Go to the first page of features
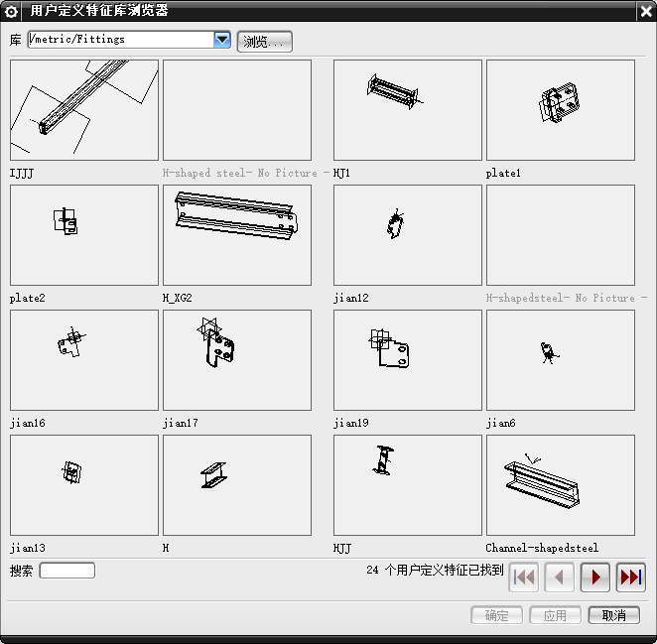The width and height of the screenshot is (657, 644). pos(524,578)
